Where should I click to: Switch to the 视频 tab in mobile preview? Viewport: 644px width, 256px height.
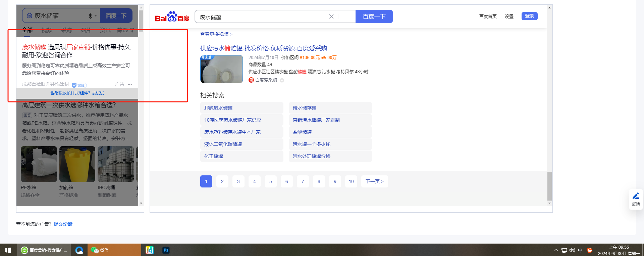(x=47, y=30)
